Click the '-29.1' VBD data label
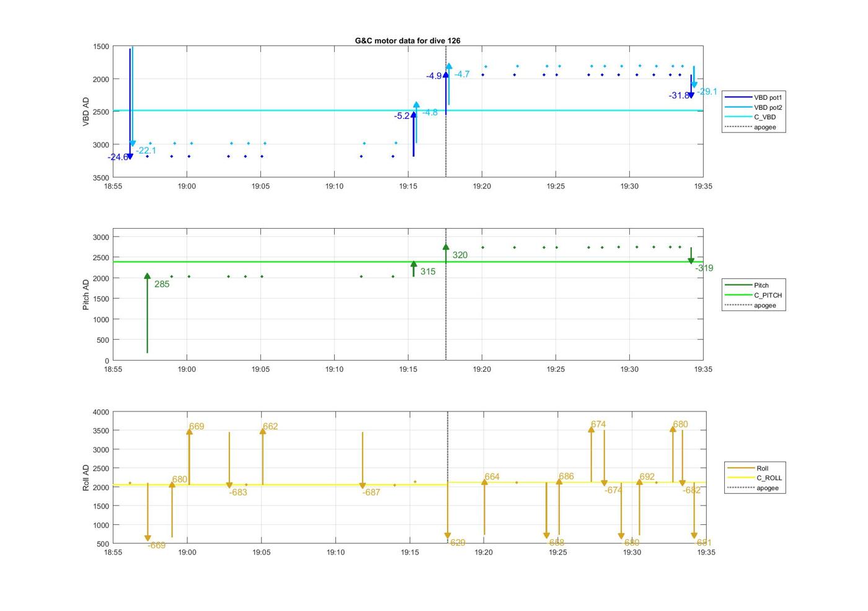Viewport: 868px width, 611px height. click(x=707, y=92)
